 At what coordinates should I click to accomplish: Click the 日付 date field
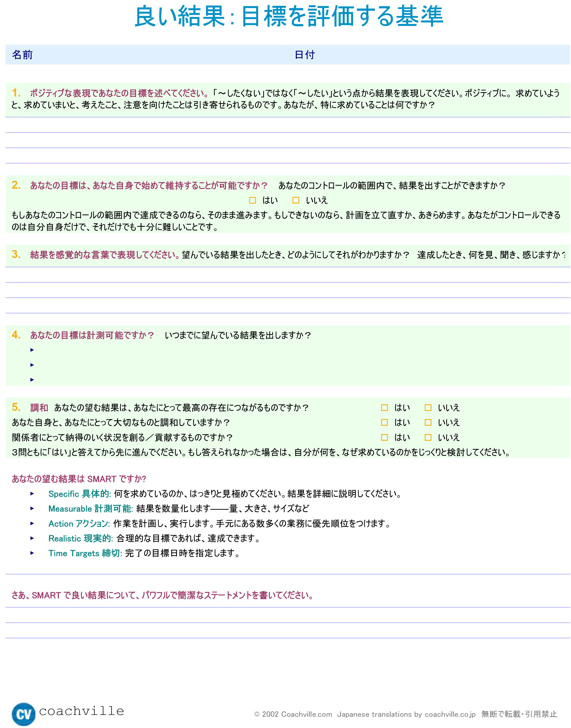click(435, 55)
